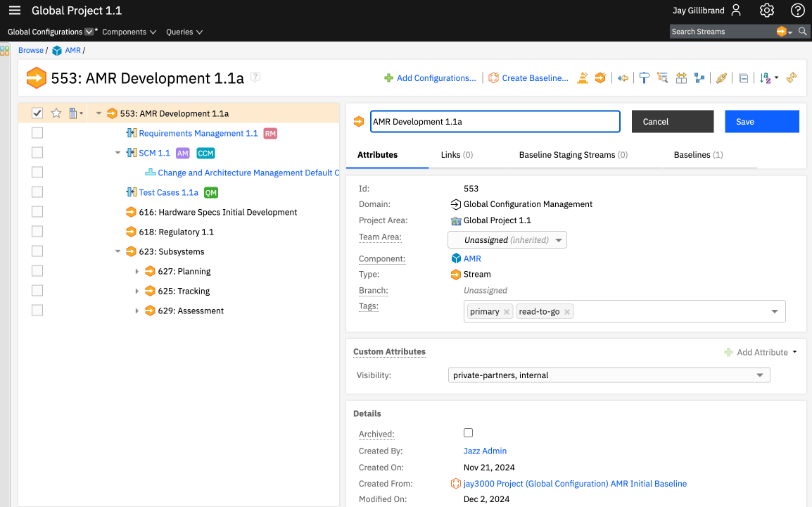Open the Browse breadcrumb link
812x507 pixels.
[30, 50]
